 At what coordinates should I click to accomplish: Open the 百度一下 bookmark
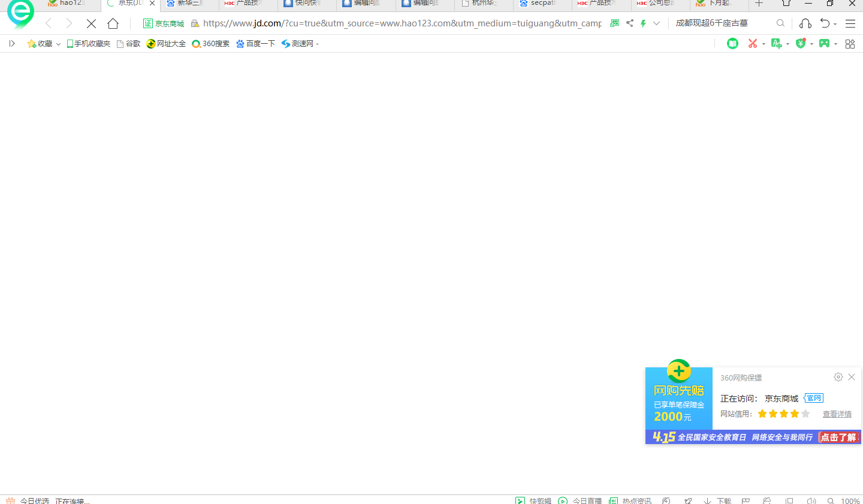tap(255, 44)
